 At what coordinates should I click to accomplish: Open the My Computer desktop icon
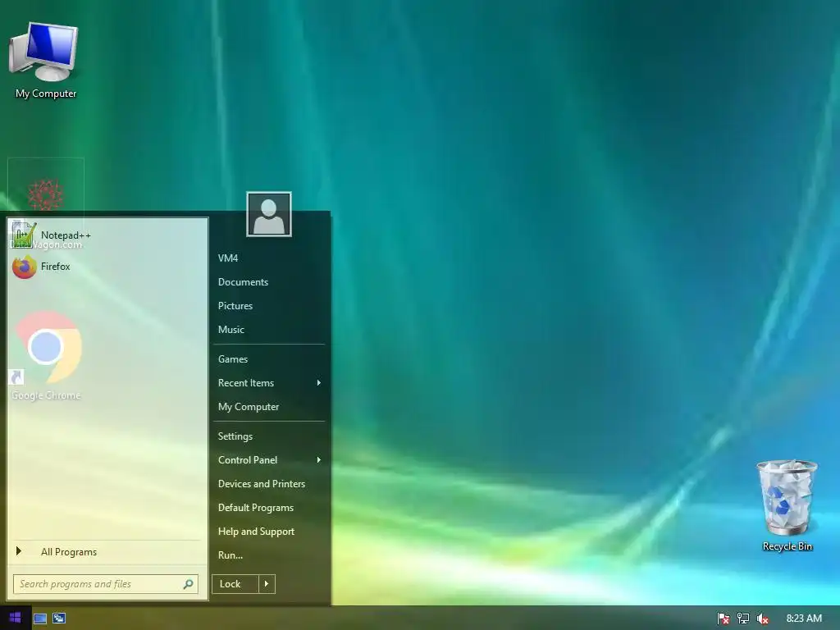(44, 61)
